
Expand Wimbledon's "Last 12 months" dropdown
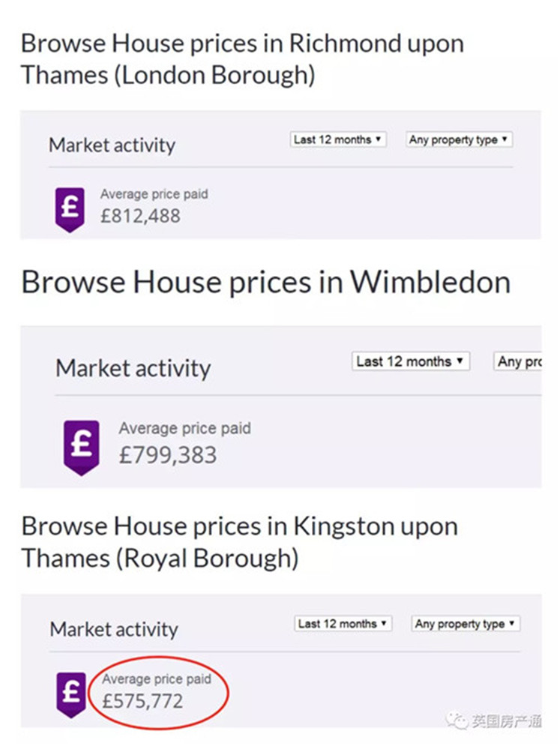410,361
